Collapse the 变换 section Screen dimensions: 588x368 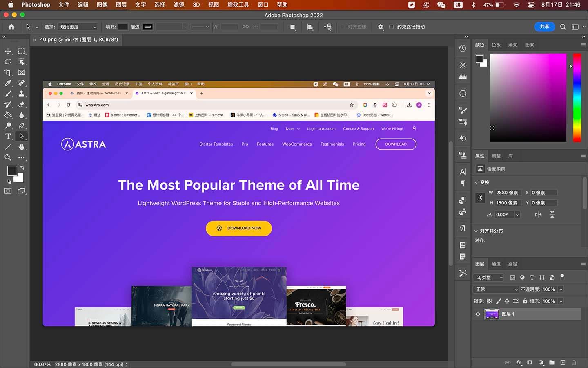point(476,182)
